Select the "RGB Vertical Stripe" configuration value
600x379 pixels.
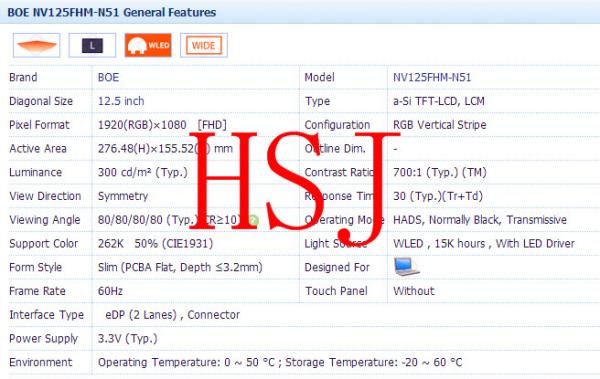[x=440, y=125]
